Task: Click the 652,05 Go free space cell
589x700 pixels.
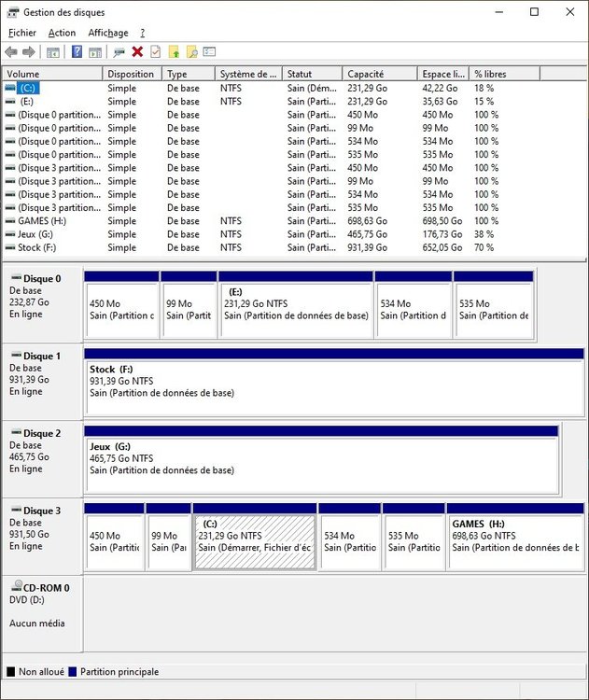Action: [x=442, y=247]
